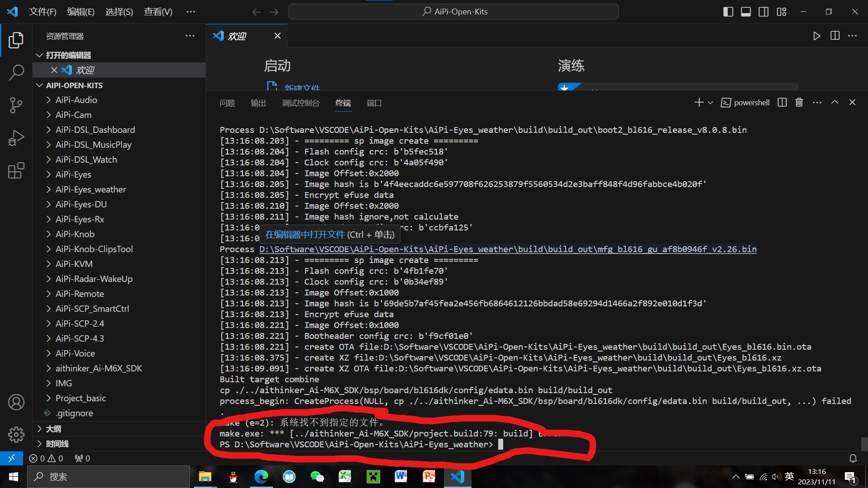The image size is (868, 488).
Task: Open the mfg_bl616 bin file path link
Action: click(508, 249)
